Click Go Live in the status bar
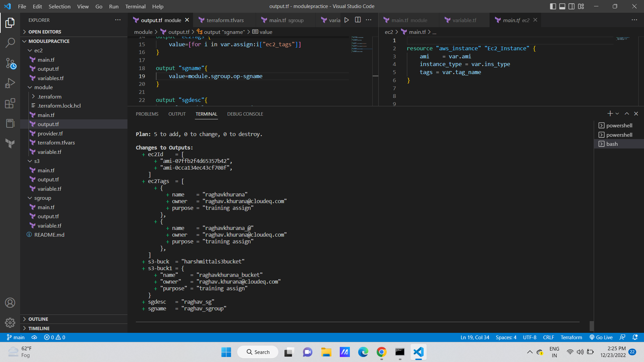644x362 pixels. [601, 337]
